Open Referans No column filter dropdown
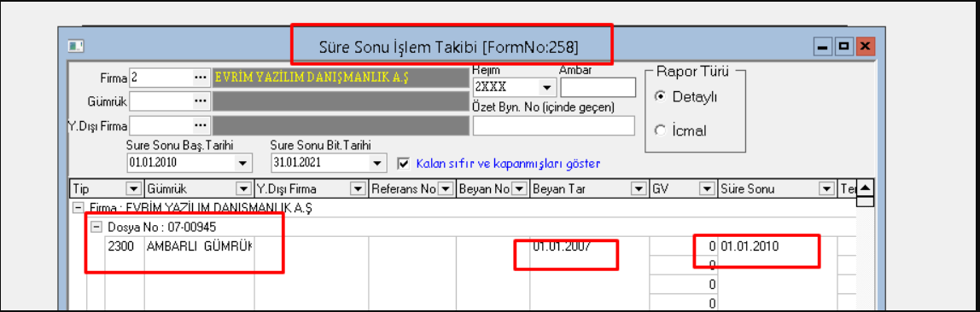The image size is (980, 312). pos(446,188)
